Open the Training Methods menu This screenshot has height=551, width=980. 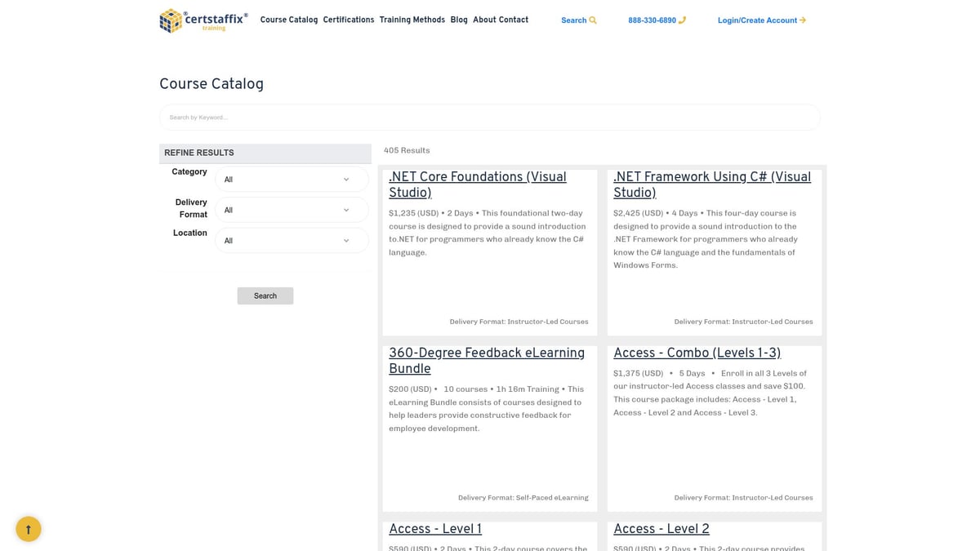(412, 20)
